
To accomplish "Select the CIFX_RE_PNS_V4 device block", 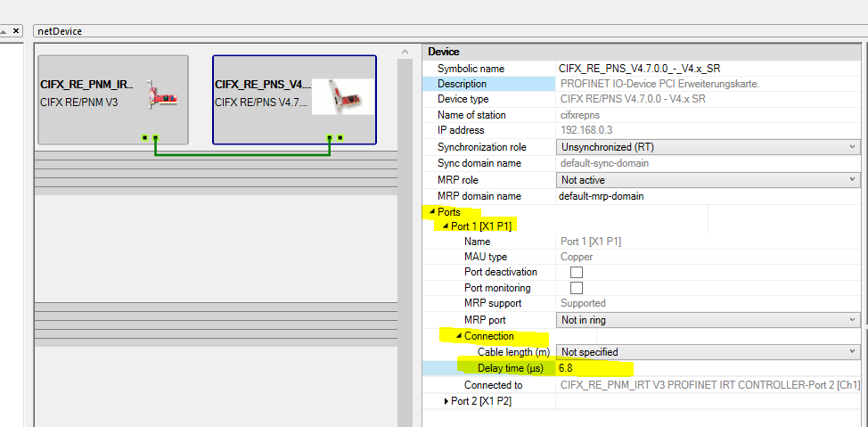I will pos(294,100).
